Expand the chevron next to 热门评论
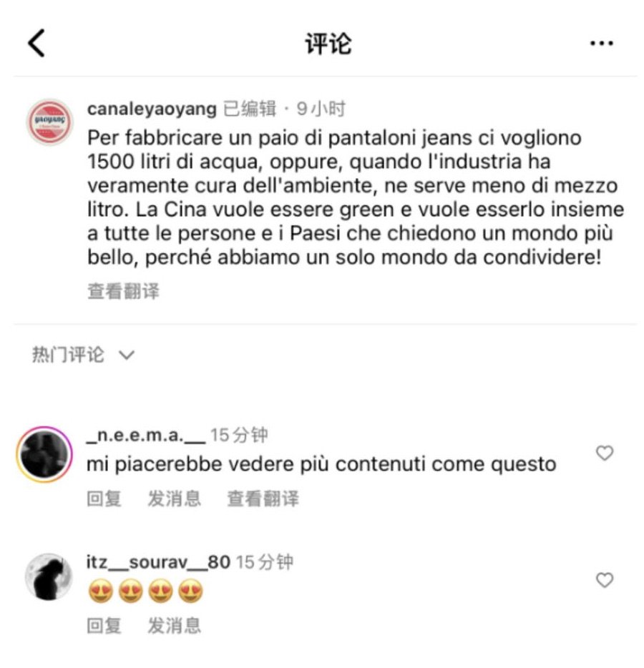Screen dimensions: 644x668 point(127,355)
